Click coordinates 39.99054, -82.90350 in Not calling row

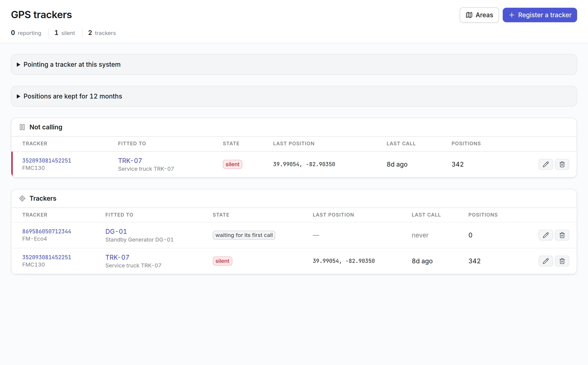tap(304, 164)
